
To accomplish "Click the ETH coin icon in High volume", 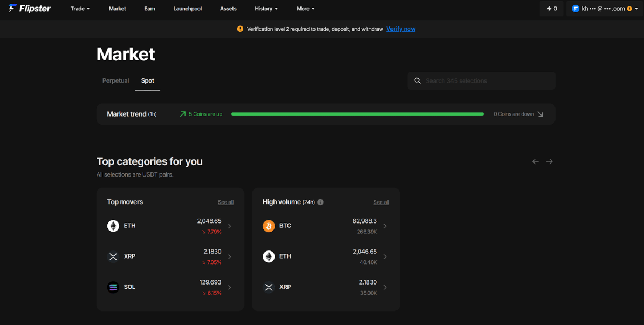I will [269, 256].
